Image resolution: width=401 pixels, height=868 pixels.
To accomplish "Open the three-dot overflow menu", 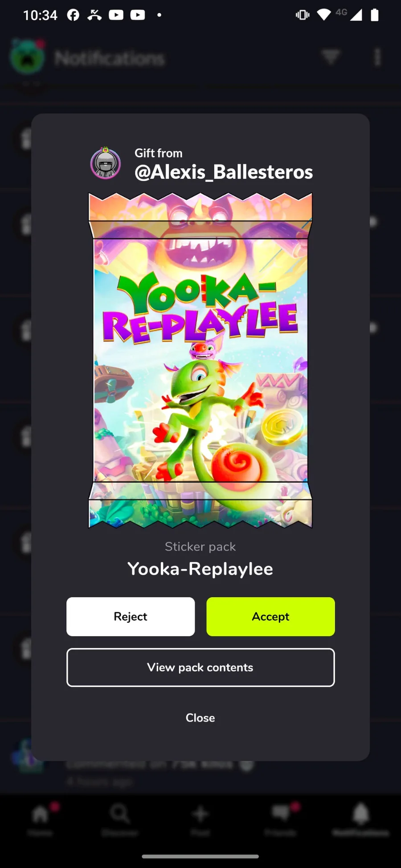I will point(377,57).
